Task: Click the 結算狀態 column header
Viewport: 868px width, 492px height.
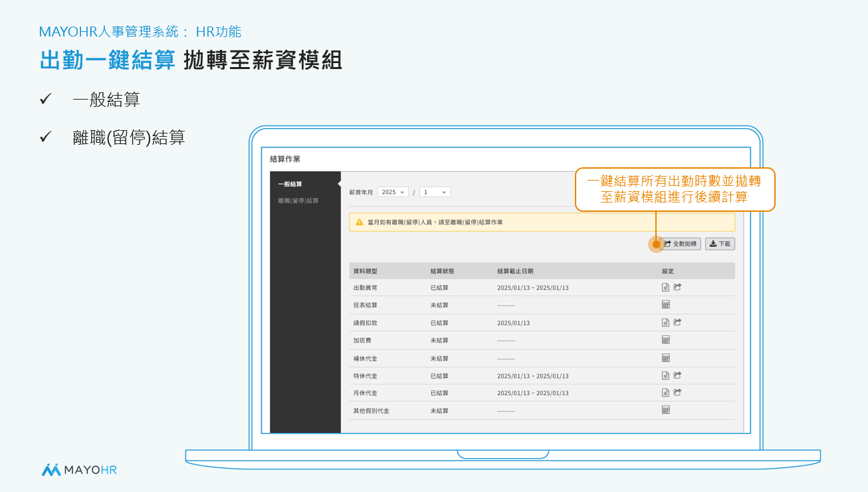Action: click(443, 271)
